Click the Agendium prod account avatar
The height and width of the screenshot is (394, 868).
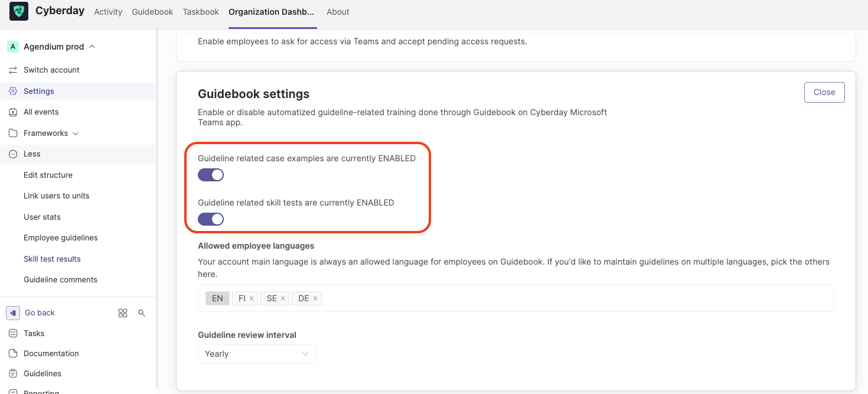coord(13,47)
